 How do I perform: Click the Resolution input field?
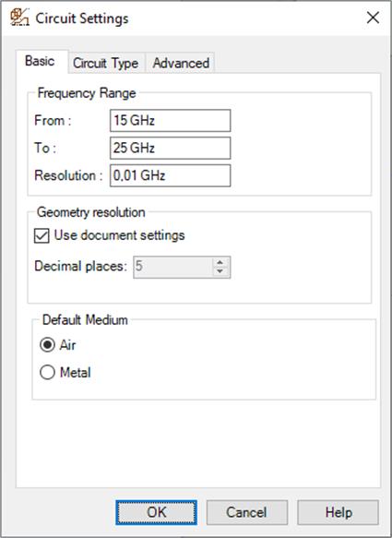click(170, 175)
